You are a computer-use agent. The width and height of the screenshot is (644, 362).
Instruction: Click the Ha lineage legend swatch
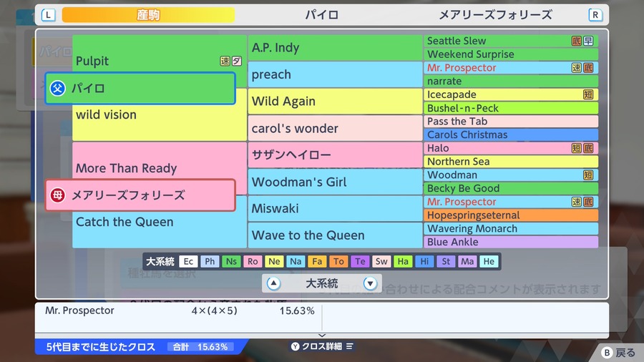tap(403, 261)
